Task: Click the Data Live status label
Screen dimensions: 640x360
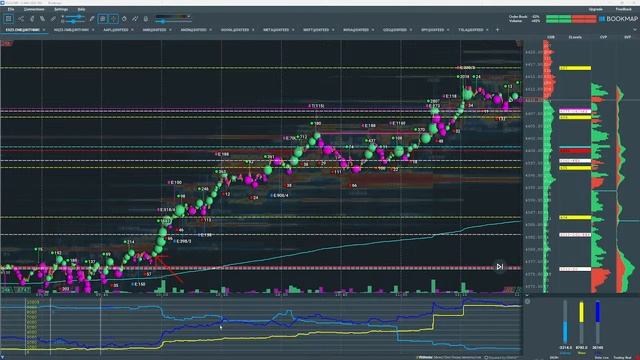Action: tap(602, 358)
